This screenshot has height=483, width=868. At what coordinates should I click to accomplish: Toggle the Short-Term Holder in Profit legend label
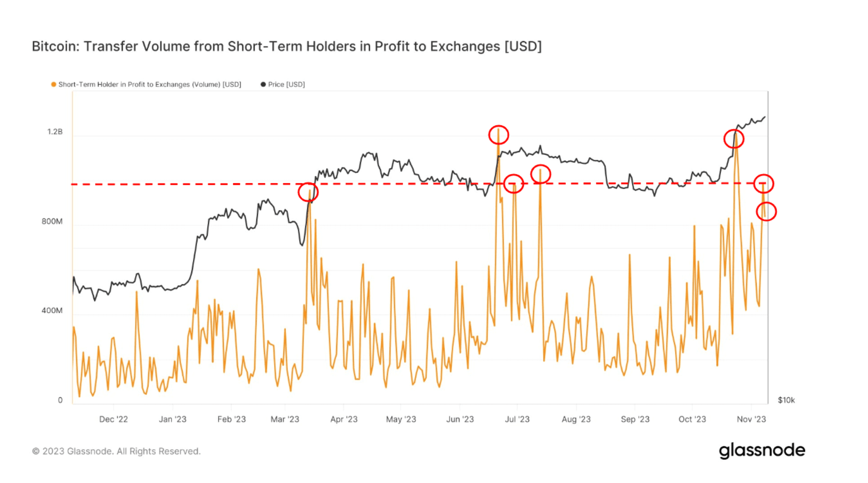pos(150,85)
